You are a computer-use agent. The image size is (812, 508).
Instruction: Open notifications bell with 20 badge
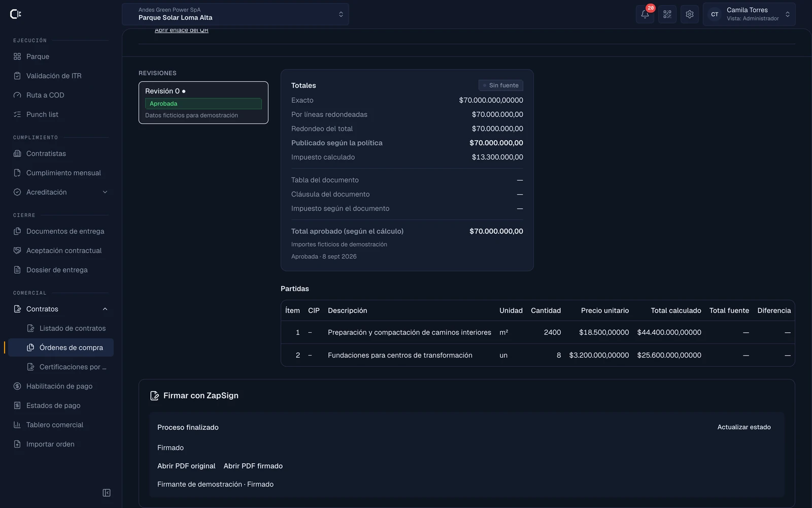(645, 14)
